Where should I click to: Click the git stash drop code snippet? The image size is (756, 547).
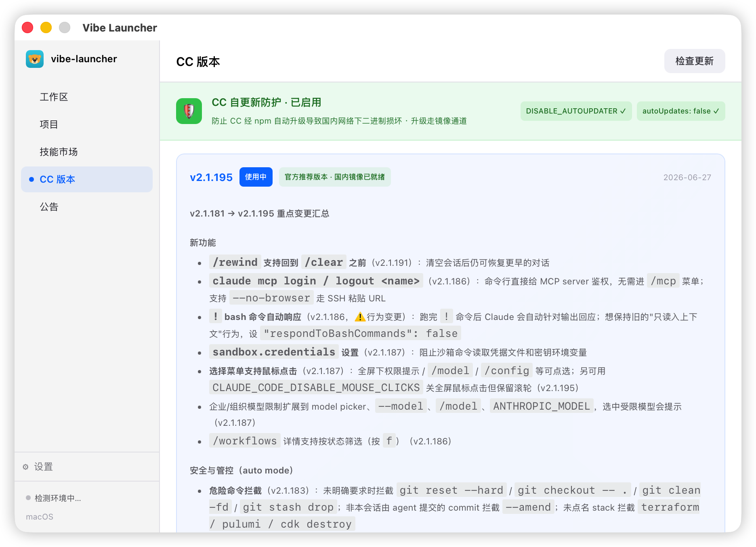point(288,507)
